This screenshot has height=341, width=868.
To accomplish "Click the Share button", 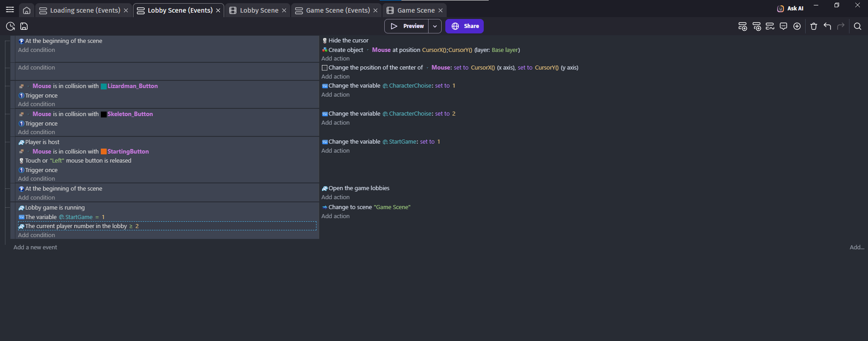I will click(x=465, y=26).
